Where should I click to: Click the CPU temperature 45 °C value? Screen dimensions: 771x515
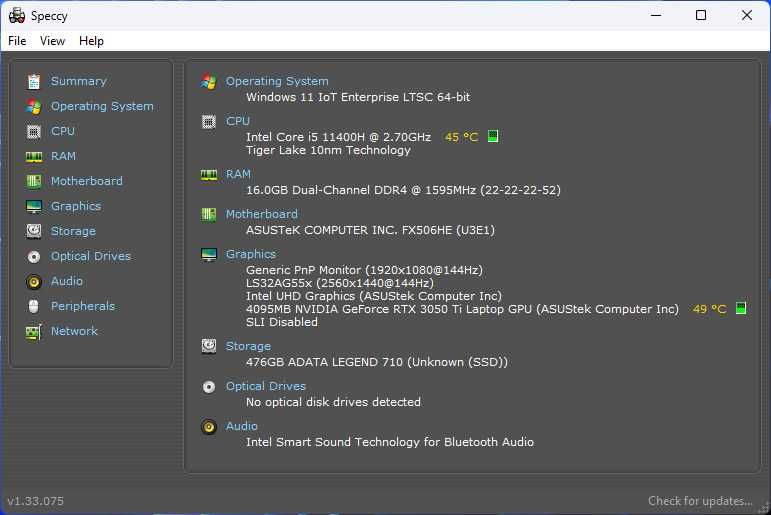point(461,137)
